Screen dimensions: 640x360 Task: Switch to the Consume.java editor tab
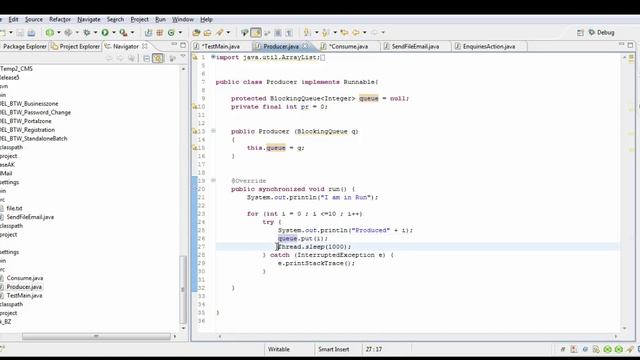(348, 47)
